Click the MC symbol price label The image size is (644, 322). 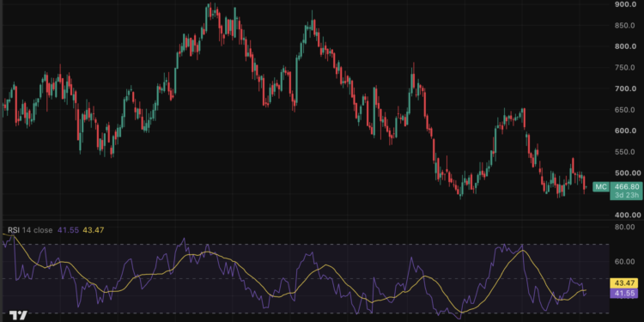601,187
